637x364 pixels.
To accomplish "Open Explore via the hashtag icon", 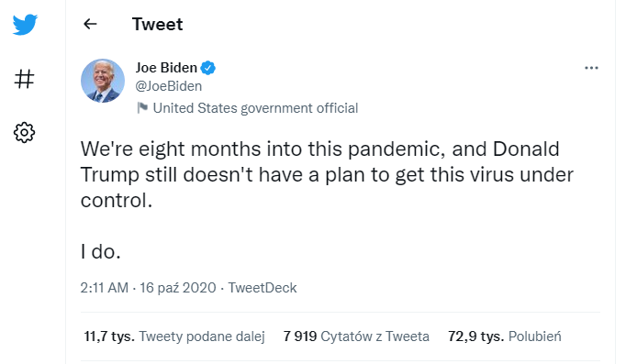I will tap(25, 79).
